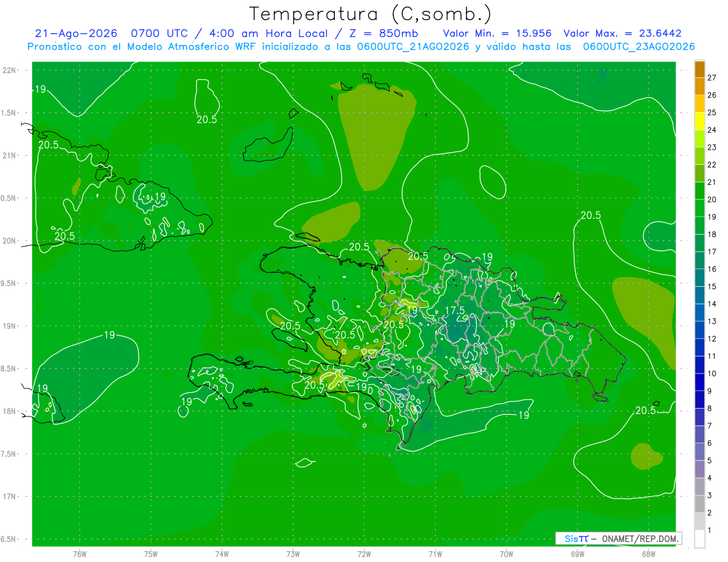Click the color scale value "25"
Image resolution: width=728 pixels, height=562 pixels.
pyautogui.click(x=713, y=113)
